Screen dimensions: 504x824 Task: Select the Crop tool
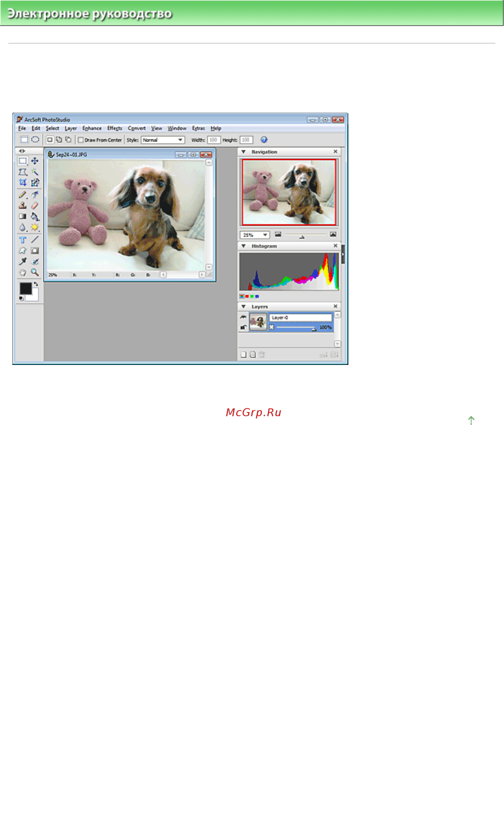pyautogui.click(x=23, y=182)
